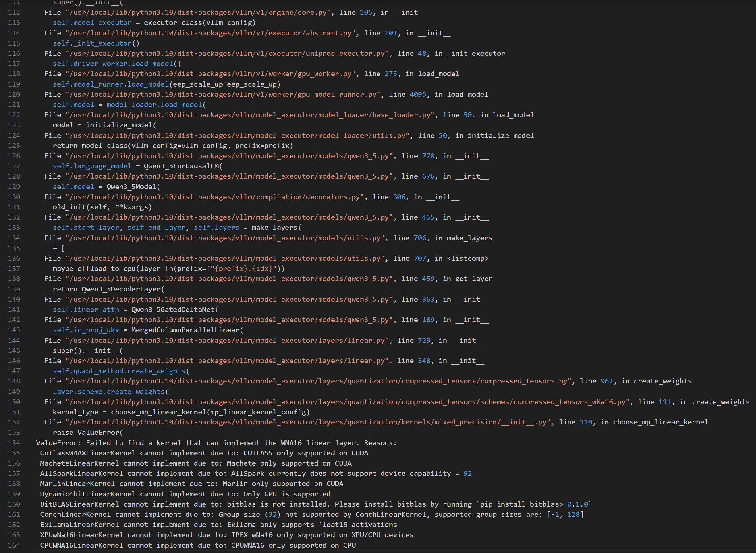The height and width of the screenshot is (553, 756).
Task: Click "self.driver_worker.load_model()" on line 117
Action: coord(117,64)
